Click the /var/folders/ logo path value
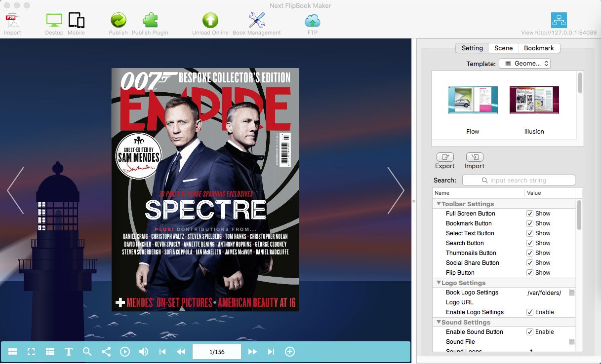Viewport: 601px width, 364px height. (x=544, y=292)
